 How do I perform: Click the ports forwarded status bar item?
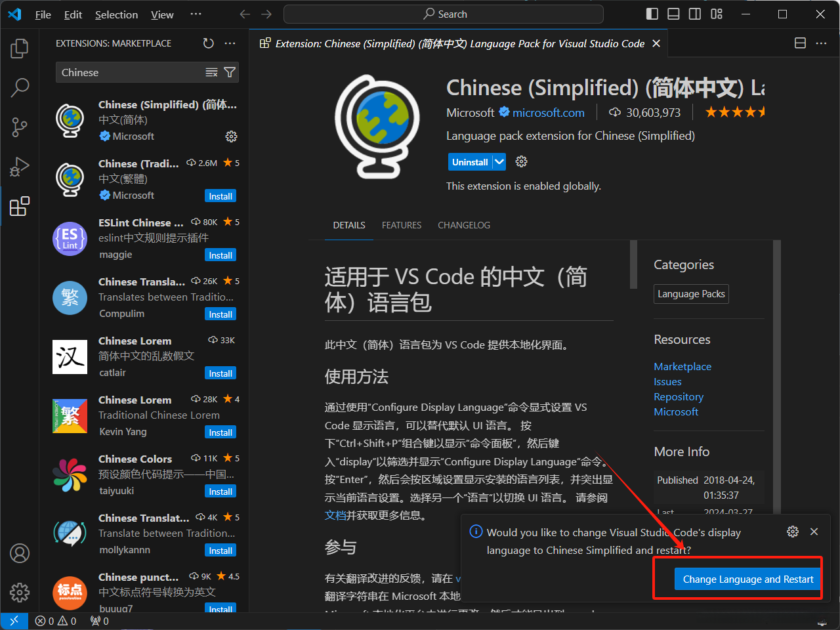pyautogui.click(x=99, y=621)
